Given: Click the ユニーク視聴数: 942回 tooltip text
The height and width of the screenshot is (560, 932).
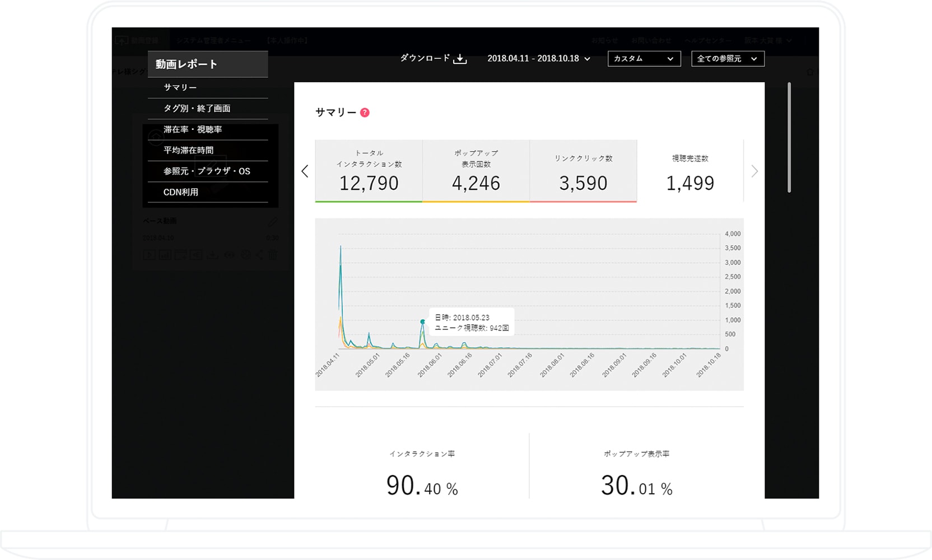Looking at the screenshot, I should tap(472, 328).
